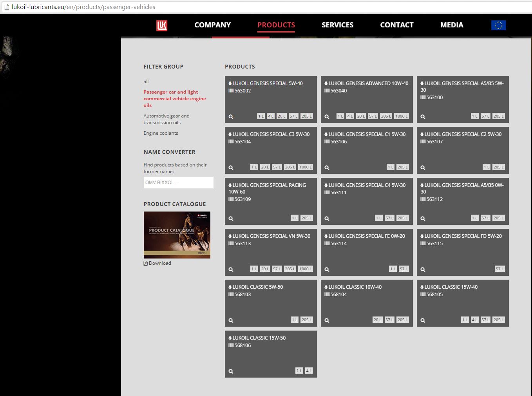
Task: Click product code 563104
Action: click(243, 142)
